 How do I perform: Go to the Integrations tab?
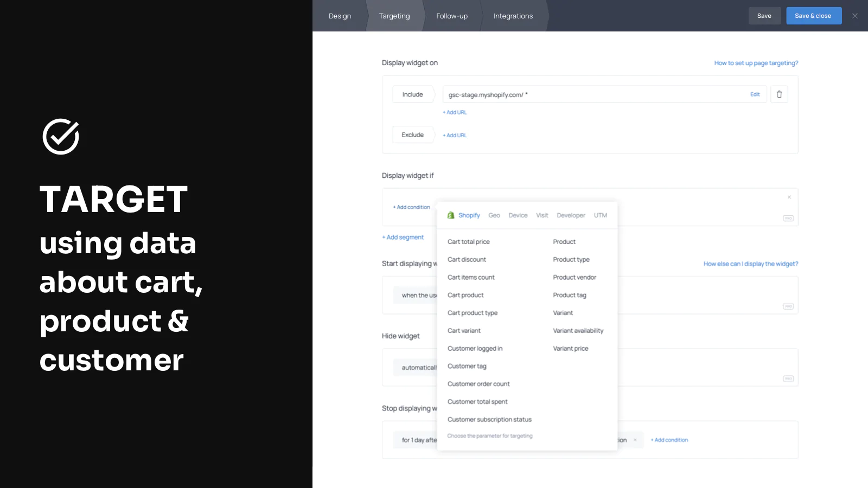513,16
